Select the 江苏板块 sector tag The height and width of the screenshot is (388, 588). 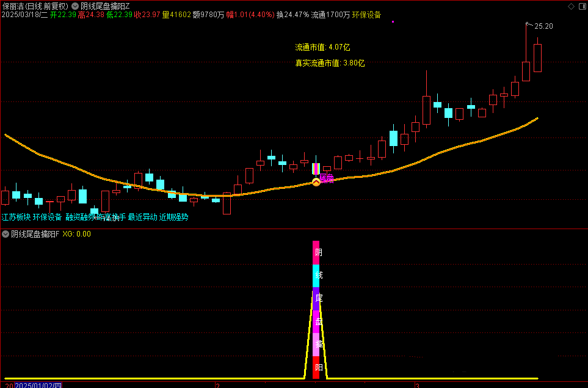[x=16, y=217]
